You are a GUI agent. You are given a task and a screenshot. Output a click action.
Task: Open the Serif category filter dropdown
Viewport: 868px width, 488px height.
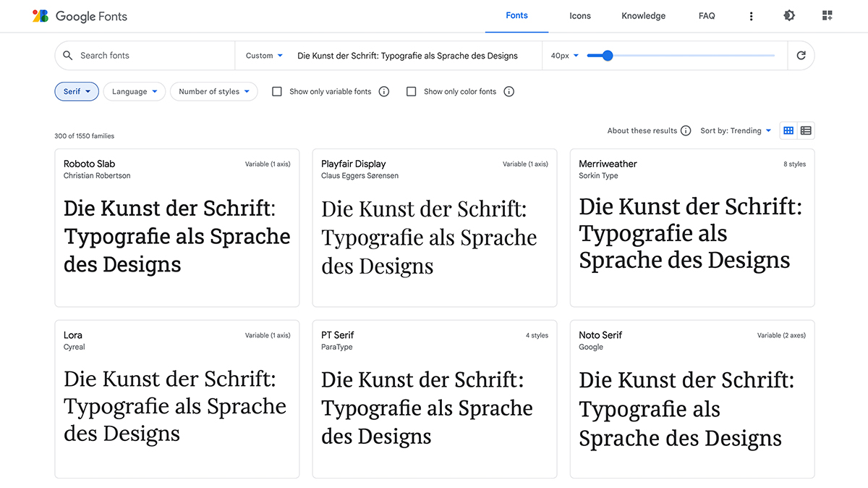(77, 92)
